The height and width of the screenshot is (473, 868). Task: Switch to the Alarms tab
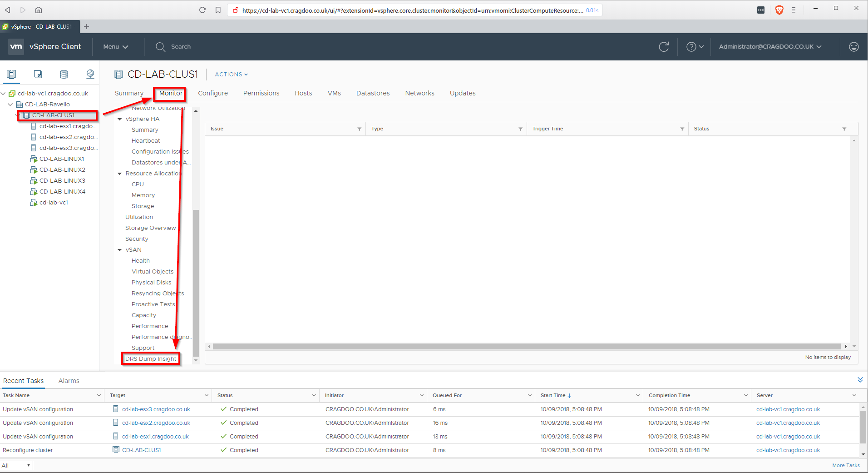click(69, 381)
